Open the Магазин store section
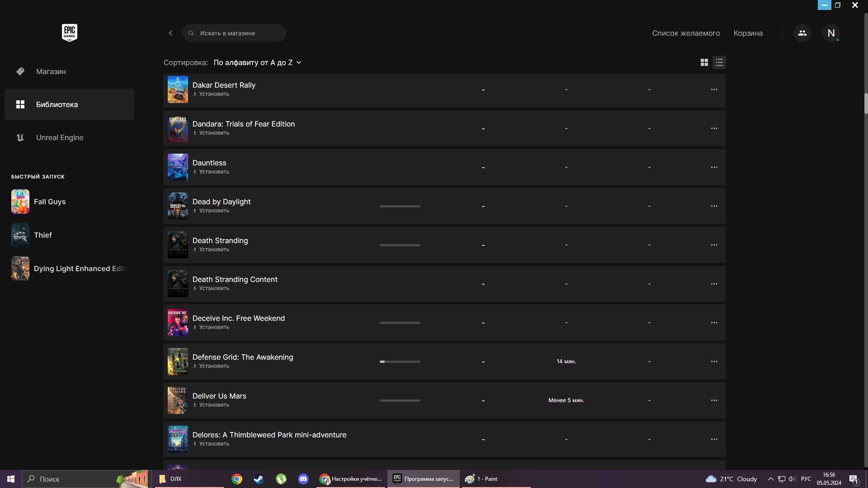 (x=69, y=71)
